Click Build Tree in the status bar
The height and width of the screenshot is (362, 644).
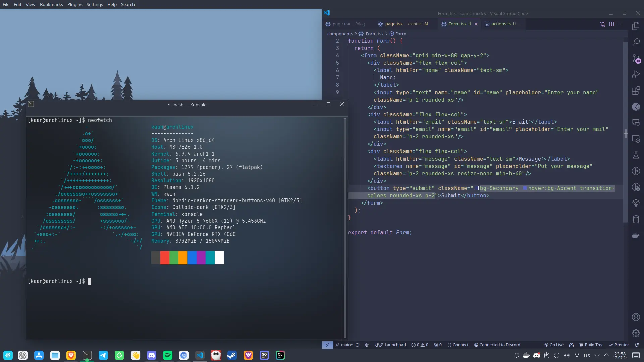591,345
